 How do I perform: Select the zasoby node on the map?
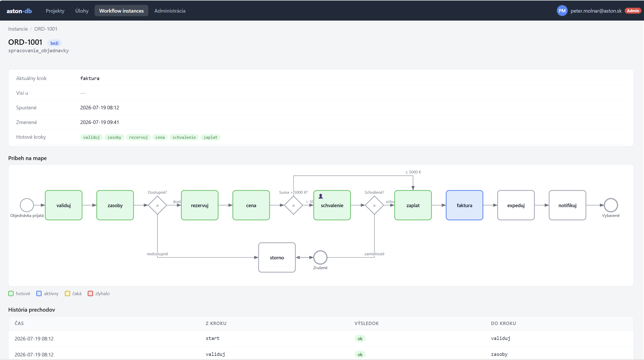115,205
